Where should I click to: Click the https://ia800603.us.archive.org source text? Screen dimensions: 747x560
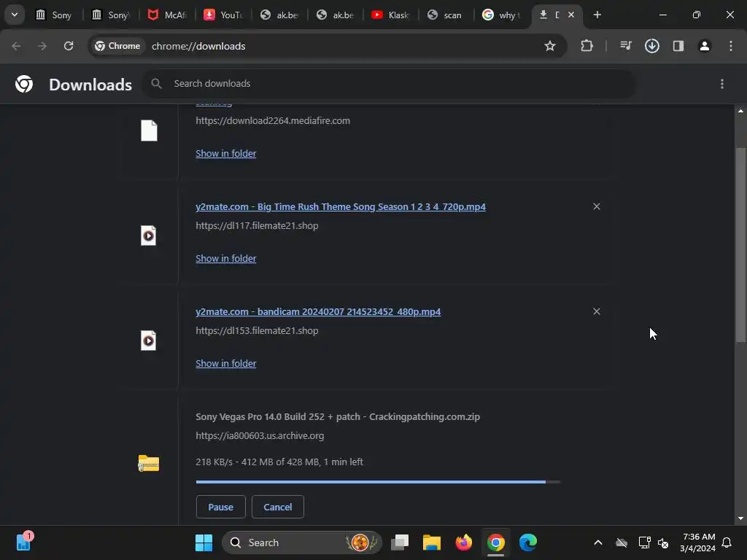point(260,436)
